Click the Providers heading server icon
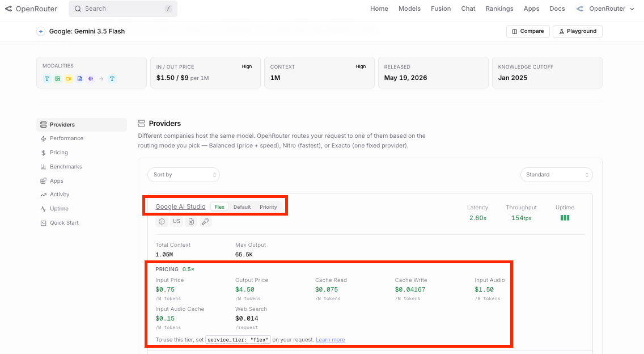 coord(141,123)
